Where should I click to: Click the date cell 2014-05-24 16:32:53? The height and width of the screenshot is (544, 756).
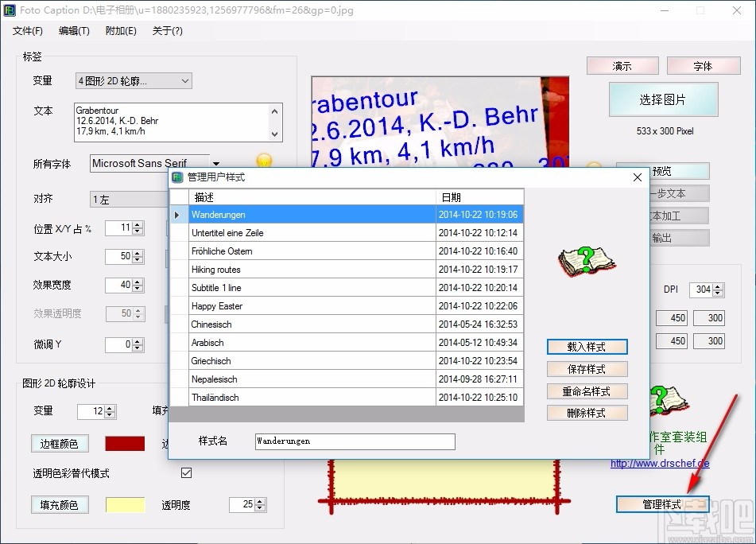pos(479,324)
